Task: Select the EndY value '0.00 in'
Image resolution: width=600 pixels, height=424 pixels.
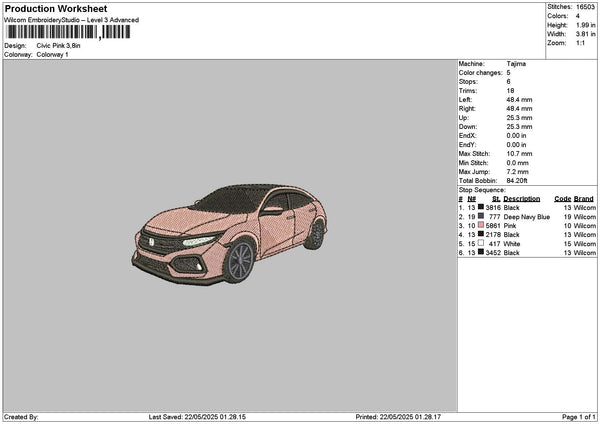Action: 516,145
